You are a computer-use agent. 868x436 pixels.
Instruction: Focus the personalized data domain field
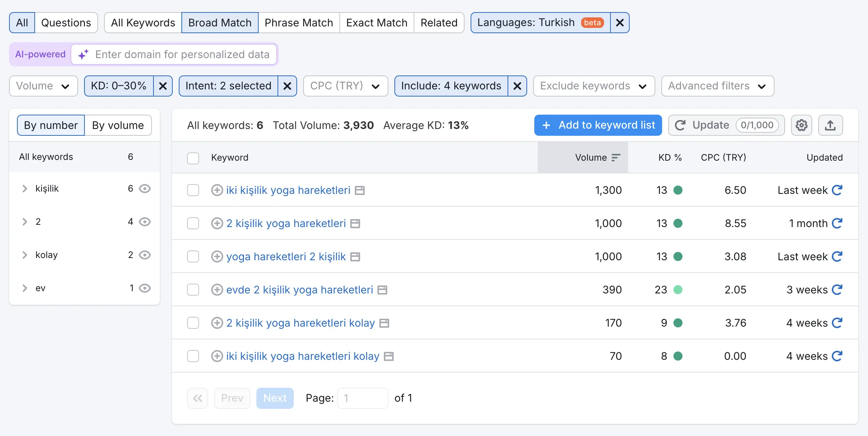pos(174,54)
